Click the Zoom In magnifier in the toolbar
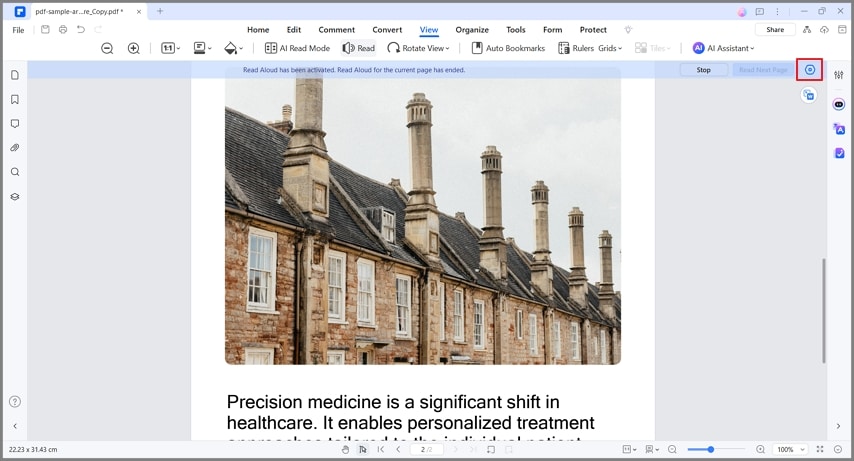 [133, 48]
